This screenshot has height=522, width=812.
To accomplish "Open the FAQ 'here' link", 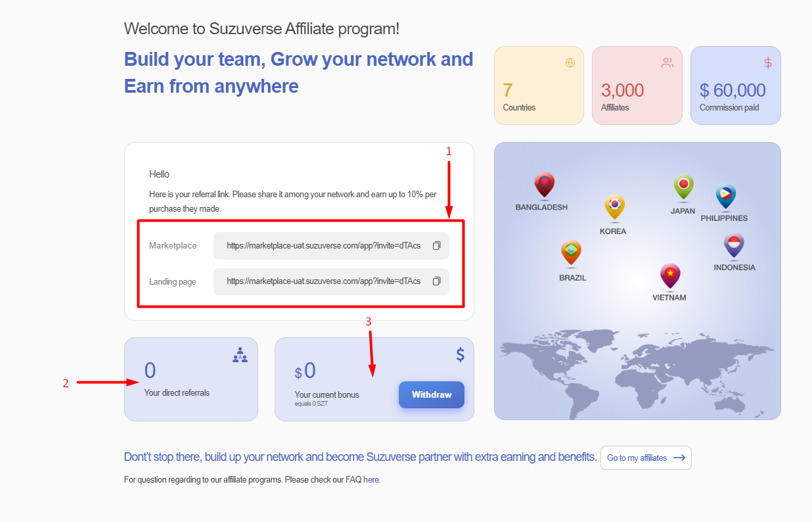I will point(371,480).
